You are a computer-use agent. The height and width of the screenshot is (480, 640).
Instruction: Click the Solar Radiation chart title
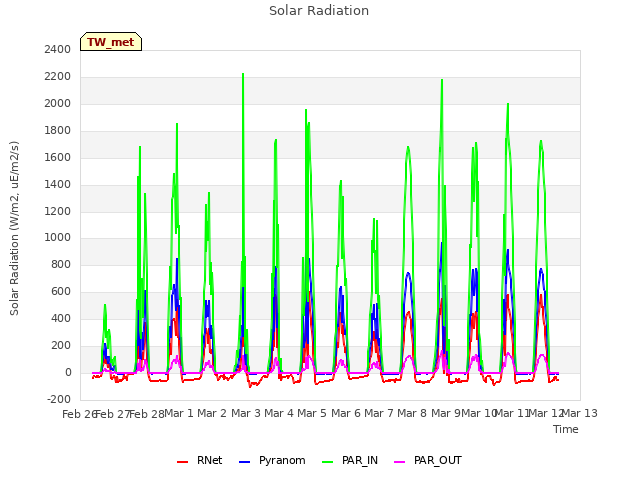(x=319, y=11)
